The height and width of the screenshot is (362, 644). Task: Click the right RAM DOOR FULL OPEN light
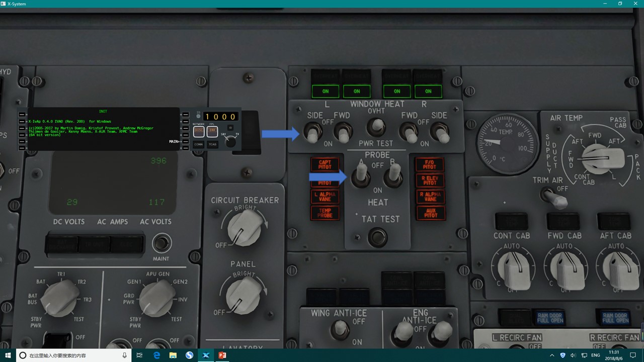(616, 317)
